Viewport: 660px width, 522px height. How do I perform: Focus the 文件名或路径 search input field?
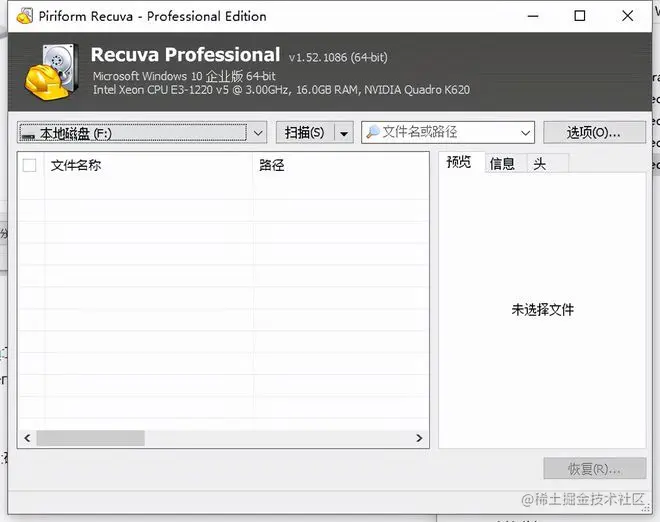pyautogui.click(x=448, y=132)
